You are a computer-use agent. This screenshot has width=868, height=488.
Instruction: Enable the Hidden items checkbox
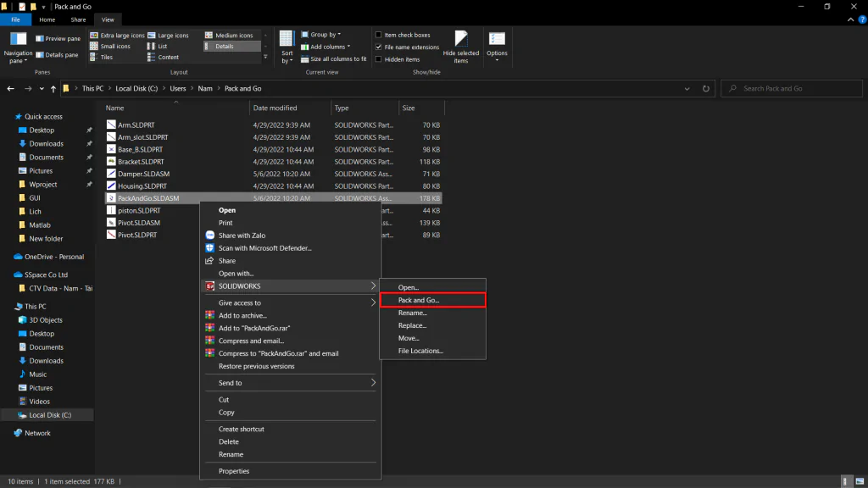(379, 59)
